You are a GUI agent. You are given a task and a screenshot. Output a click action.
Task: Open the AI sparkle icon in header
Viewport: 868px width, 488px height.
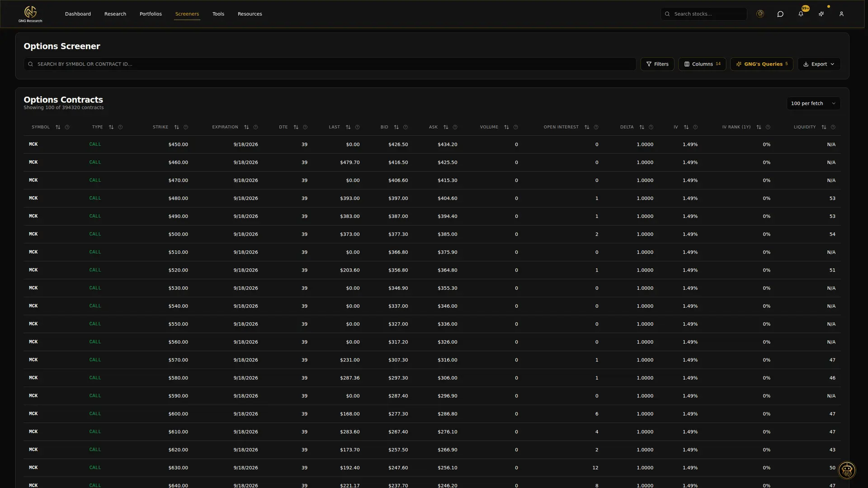821,14
